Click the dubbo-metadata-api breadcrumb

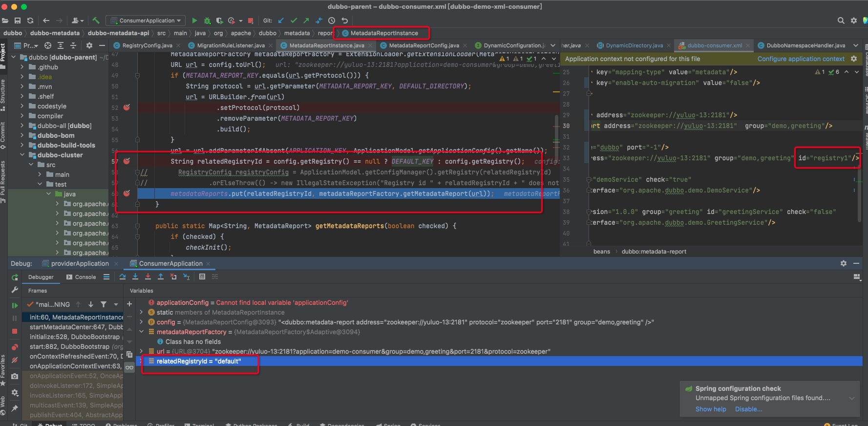(118, 33)
